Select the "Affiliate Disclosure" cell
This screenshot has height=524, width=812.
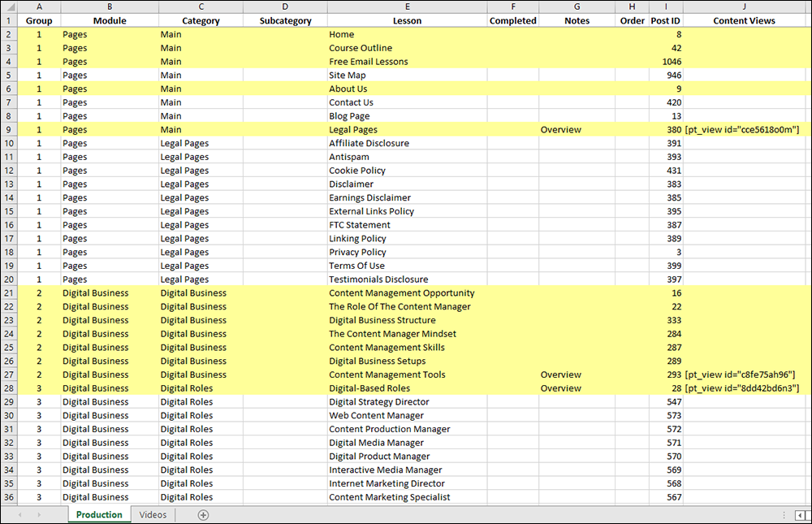coord(407,143)
